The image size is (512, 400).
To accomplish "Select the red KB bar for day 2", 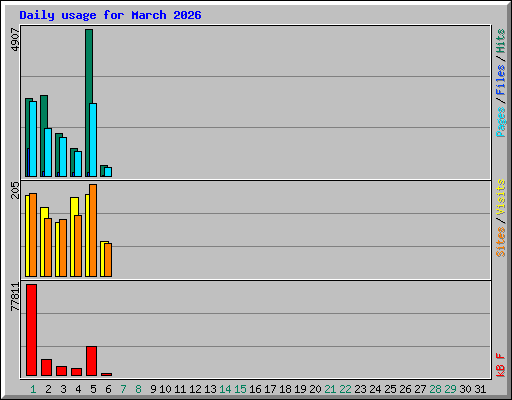I will click(46, 367).
